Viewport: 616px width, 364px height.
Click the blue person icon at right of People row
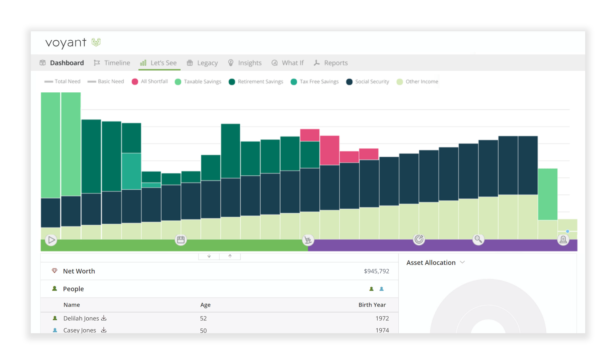[381, 289]
